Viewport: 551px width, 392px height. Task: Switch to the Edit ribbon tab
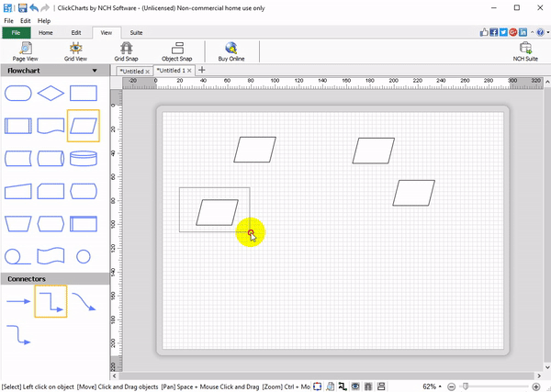coord(76,33)
